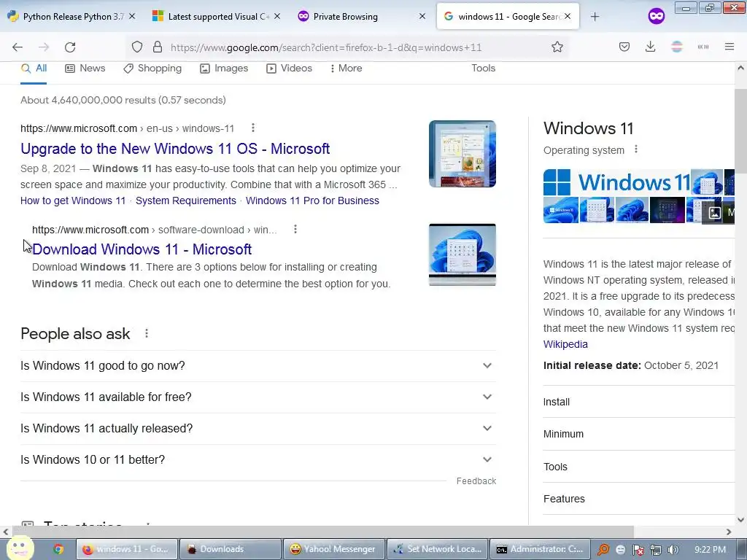Reload the page with the refresh icon
The width and height of the screenshot is (747, 560).
point(70,47)
